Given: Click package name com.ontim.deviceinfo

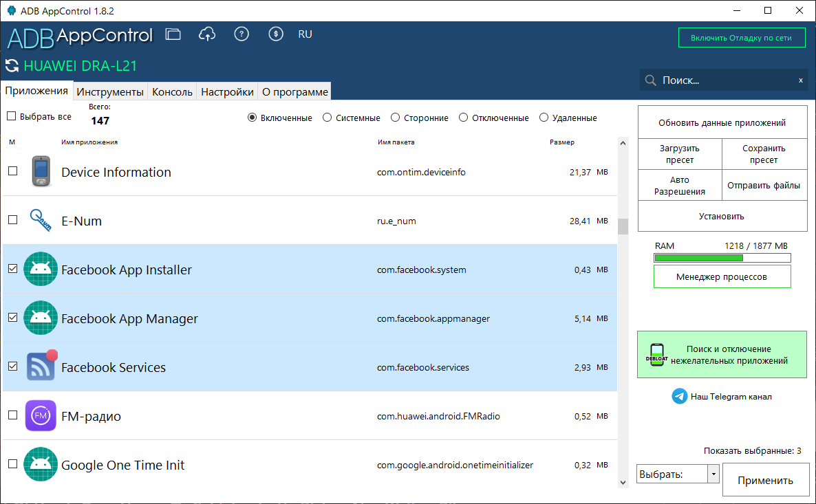Looking at the screenshot, I should 422,172.
